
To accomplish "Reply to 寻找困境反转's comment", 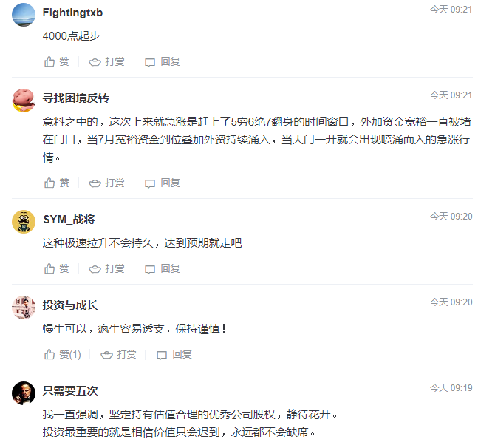I will point(162,183).
